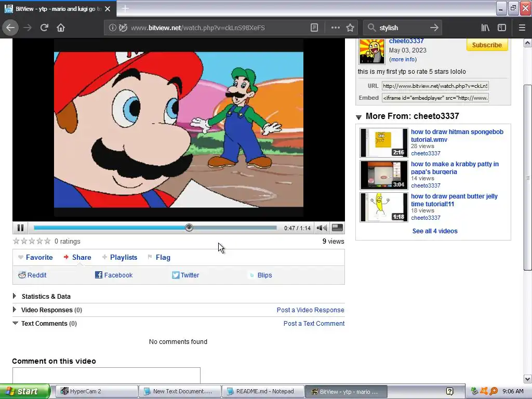Mute the video volume

point(322,228)
